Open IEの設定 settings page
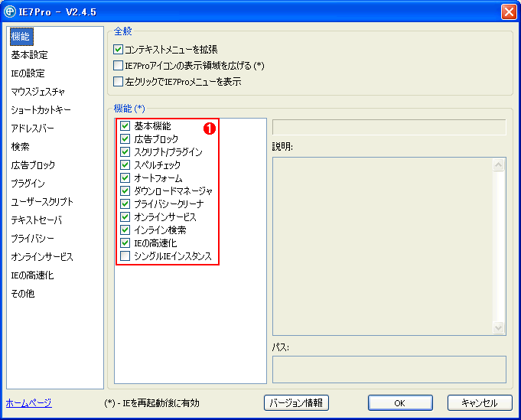The height and width of the screenshot is (420, 521). click(28, 73)
